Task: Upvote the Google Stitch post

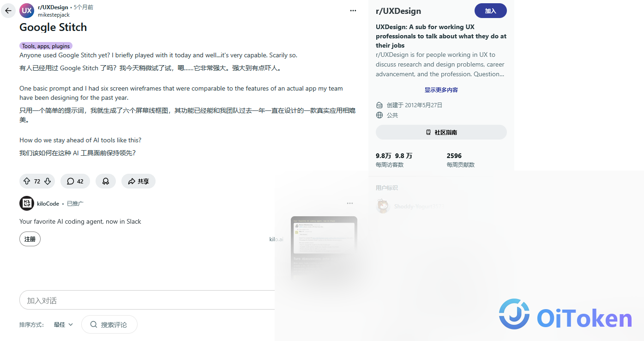Action: (x=26, y=181)
